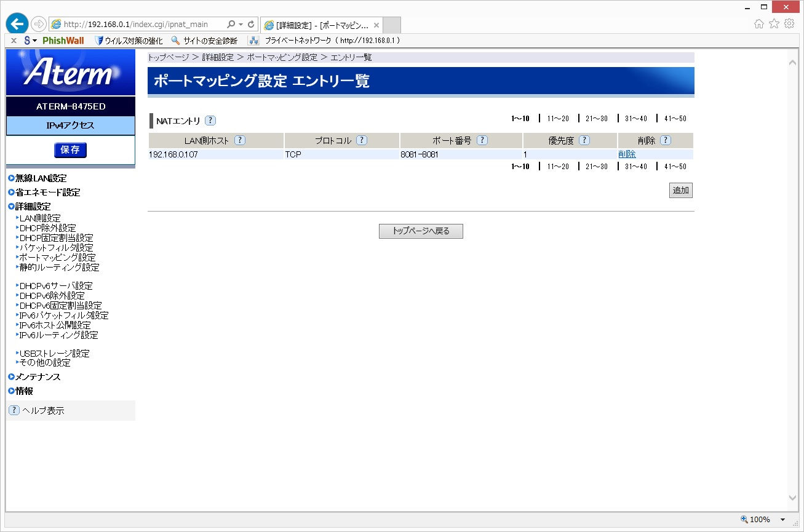804x532 pixels.
Task: Click help icon next to LAN側ホスト header
Action: pyautogui.click(x=240, y=140)
